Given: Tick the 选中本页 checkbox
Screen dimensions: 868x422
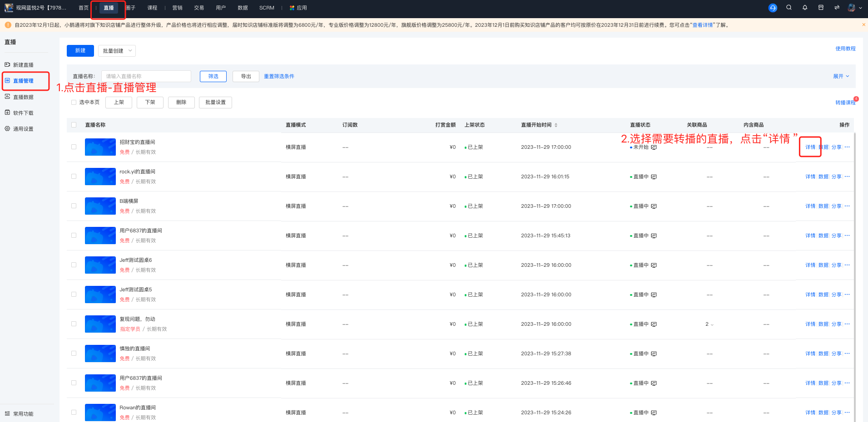Looking at the screenshot, I should [74, 102].
